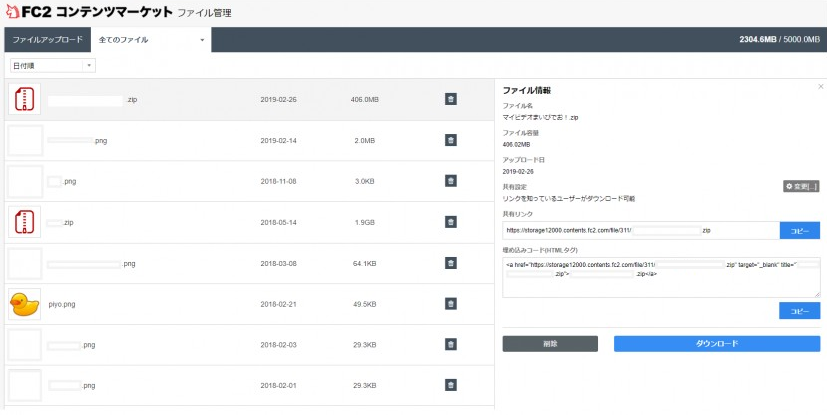Viewport: 827px width, 415px height.
Task: Click trash icon for 2019-02-14 png file
Action: tap(450, 140)
